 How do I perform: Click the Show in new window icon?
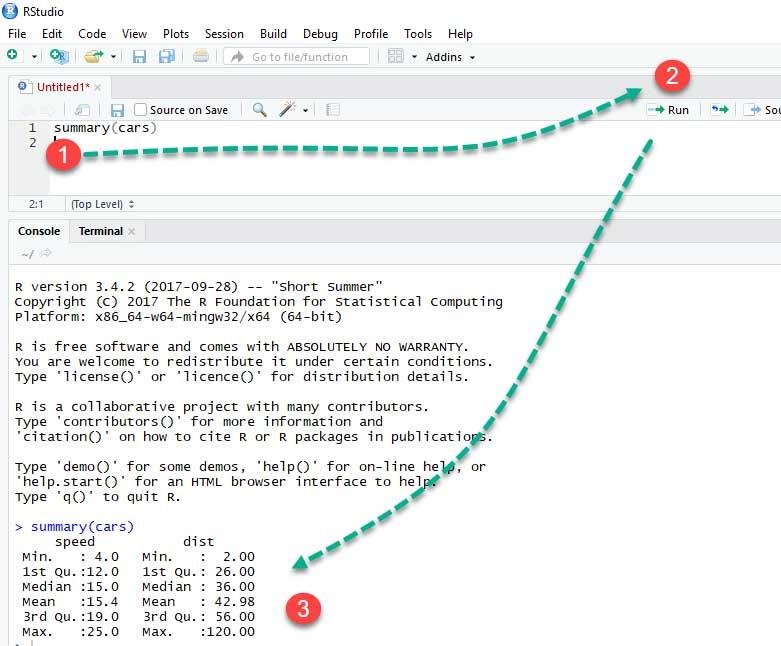[x=82, y=110]
